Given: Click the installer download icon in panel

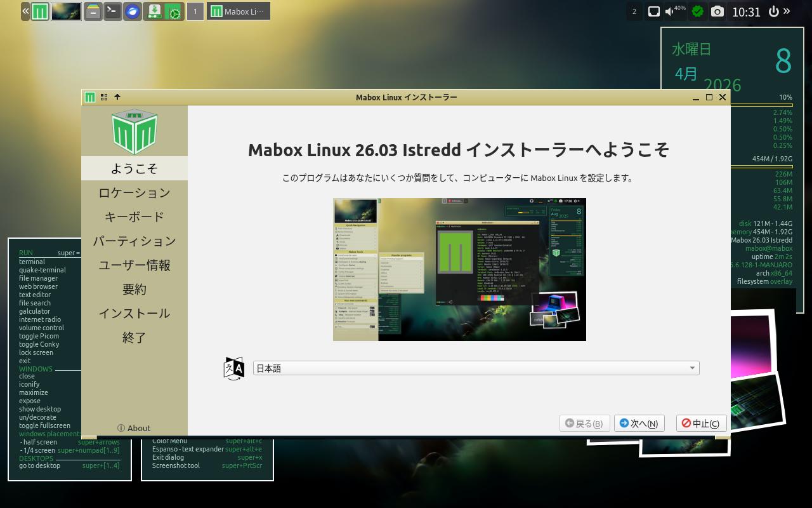Looking at the screenshot, I should (154, 11).
